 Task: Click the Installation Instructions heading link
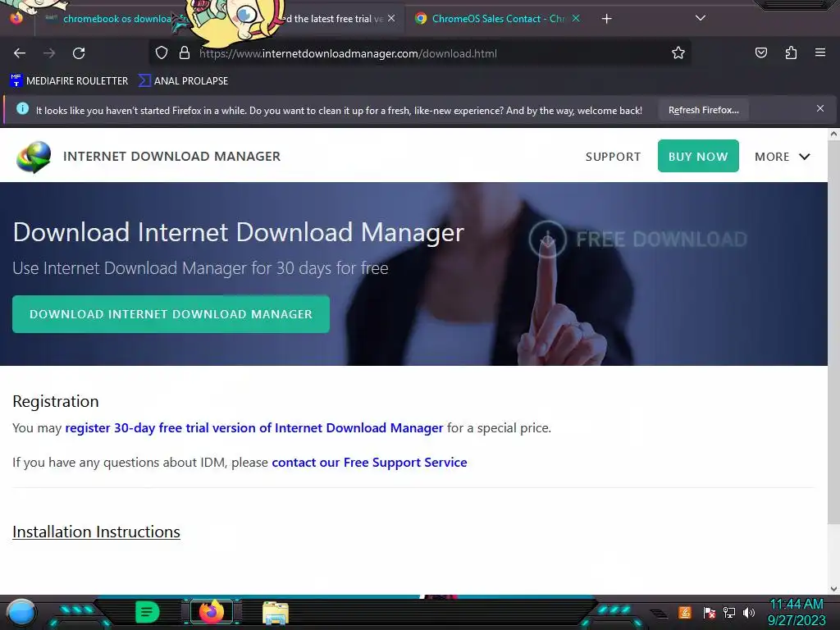[97, 532]
